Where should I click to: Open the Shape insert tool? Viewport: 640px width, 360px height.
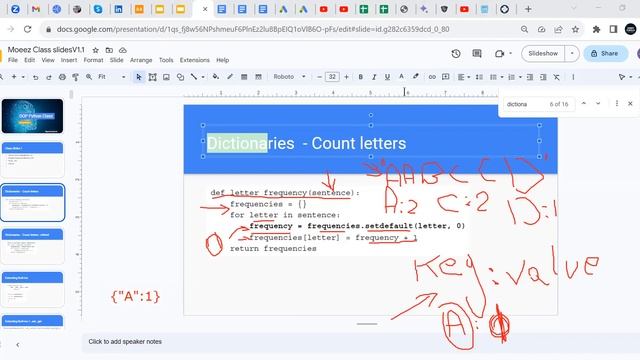point(180,77)
